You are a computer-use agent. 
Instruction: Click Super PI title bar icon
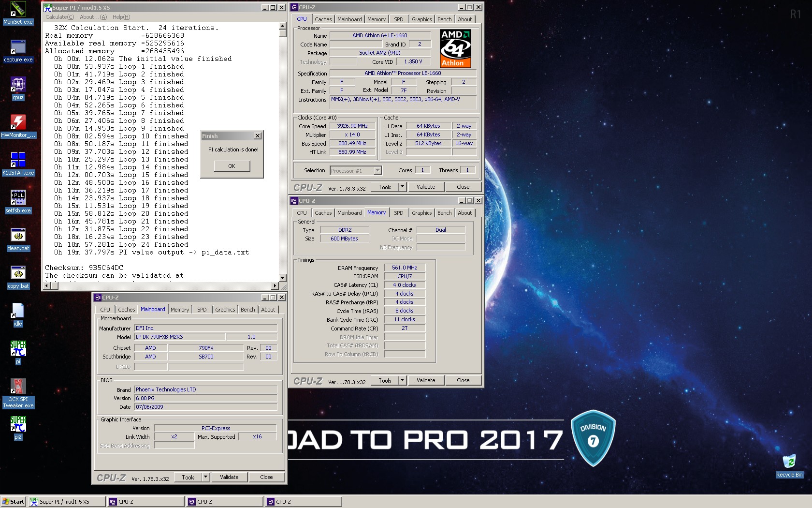tap(47, 7)
